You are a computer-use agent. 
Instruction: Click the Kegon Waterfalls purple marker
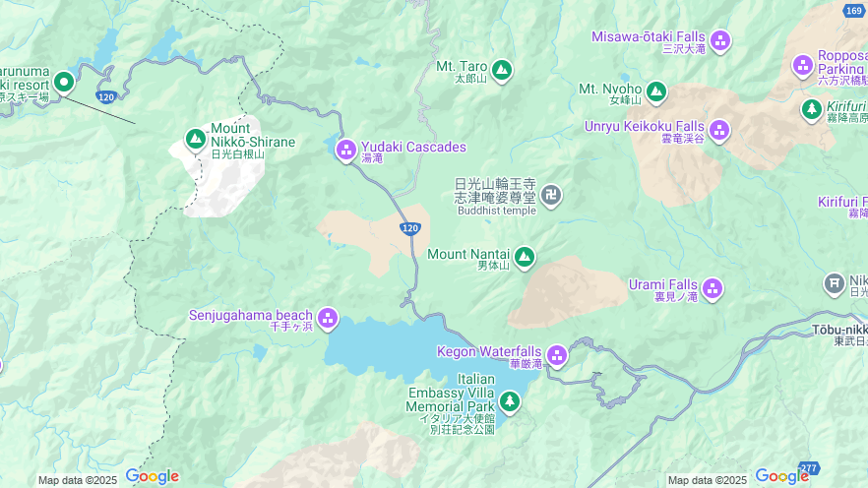557,356
